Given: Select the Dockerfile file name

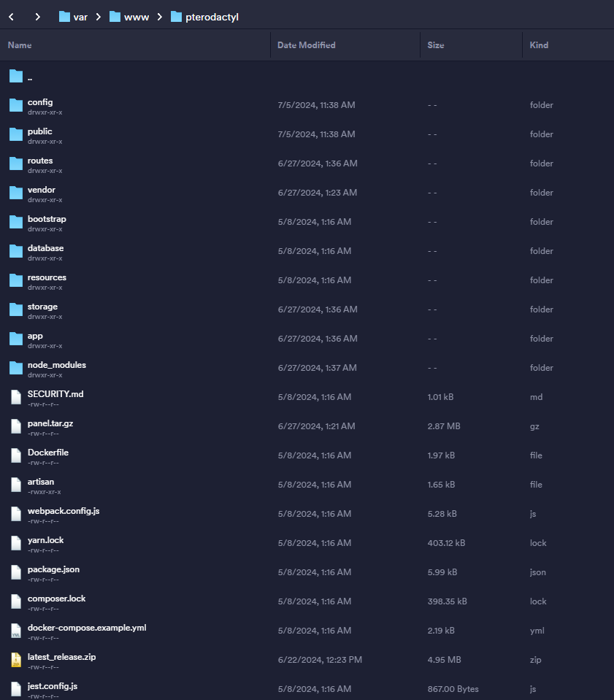Looking at the screenshot, I should (48, 453).
